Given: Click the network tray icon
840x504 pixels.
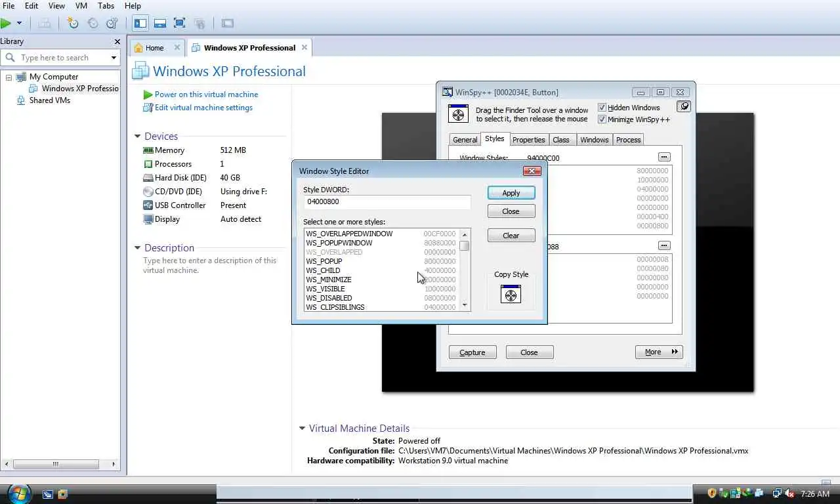Looking at the screenshot, I should point(778,493).
